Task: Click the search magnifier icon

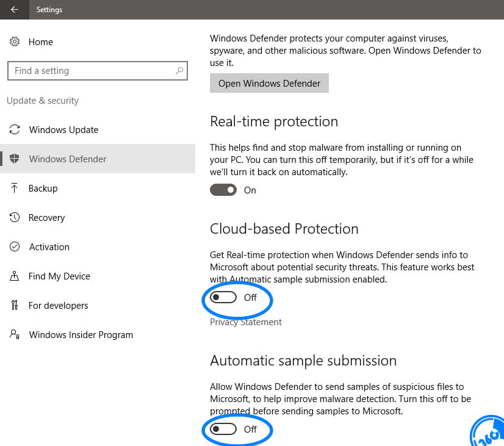Action: pyautogui.click(x=179, y=71)
